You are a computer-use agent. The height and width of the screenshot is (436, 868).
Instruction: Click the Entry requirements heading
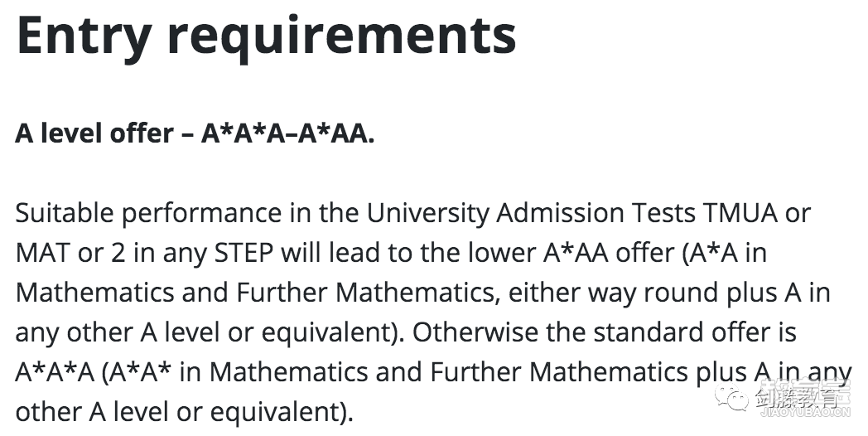(x=266, y=36)
